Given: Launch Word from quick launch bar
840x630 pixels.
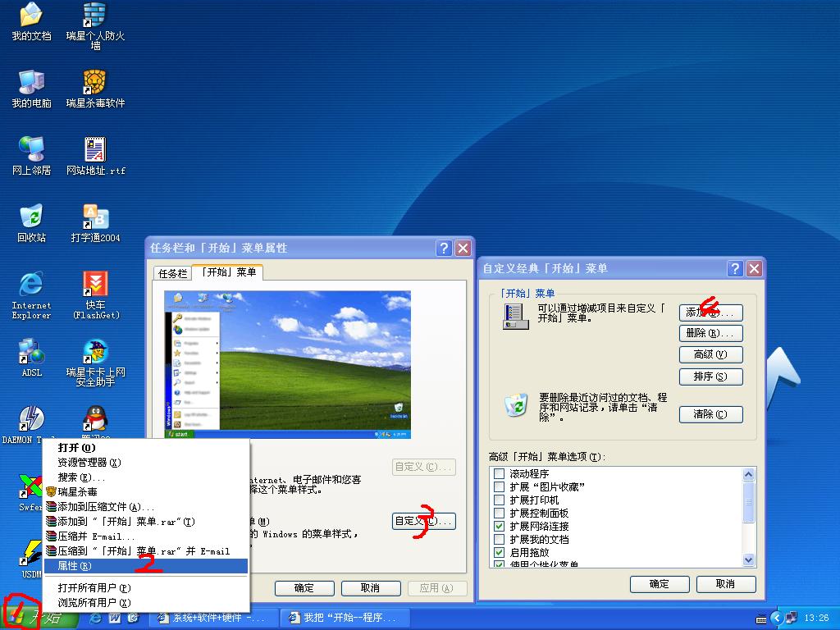Looking at the screenshot, I should coord(115,618).
